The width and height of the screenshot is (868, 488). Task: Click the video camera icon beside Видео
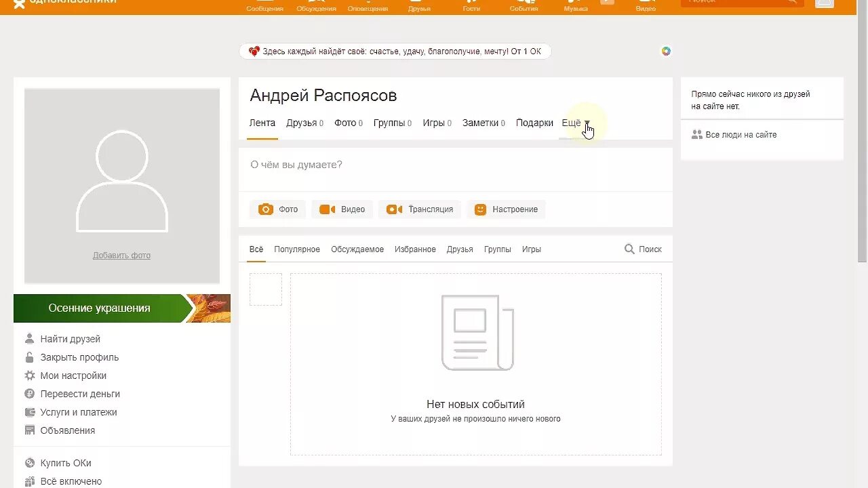[328, 209]
